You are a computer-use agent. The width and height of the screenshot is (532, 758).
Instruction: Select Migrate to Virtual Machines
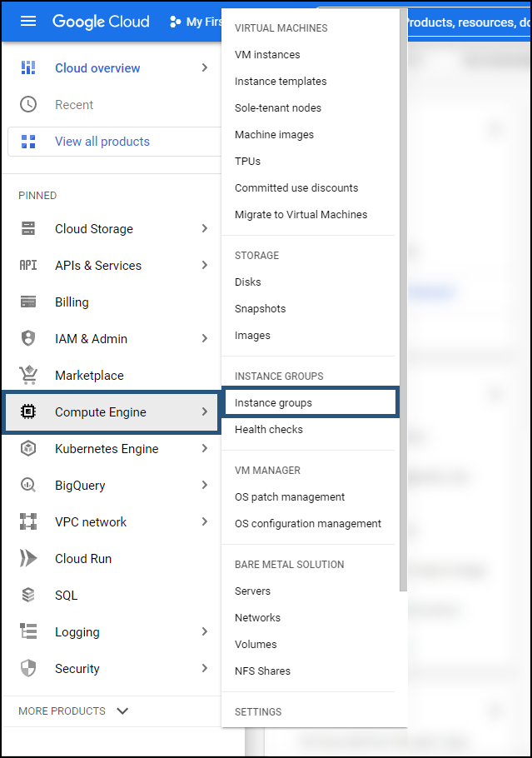(301, 214)
